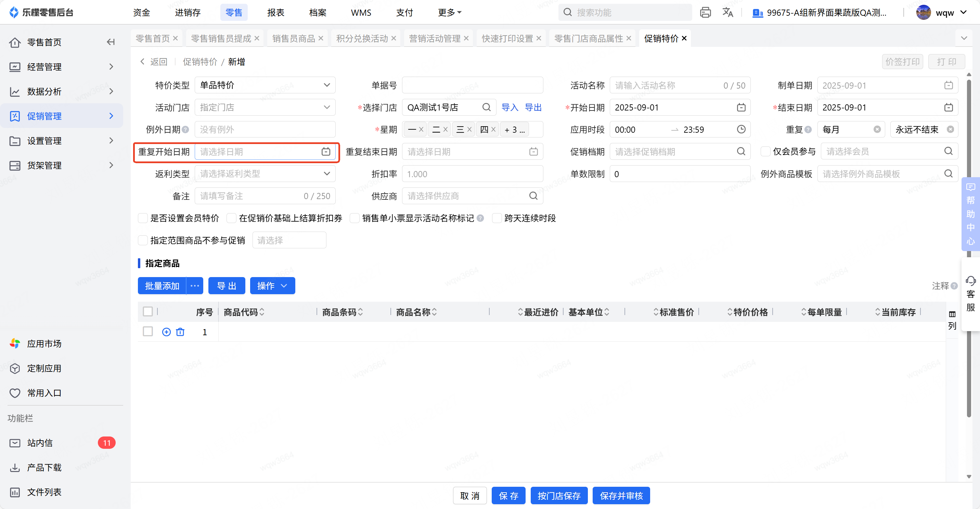Open 资金 top menu

point(142,13)
